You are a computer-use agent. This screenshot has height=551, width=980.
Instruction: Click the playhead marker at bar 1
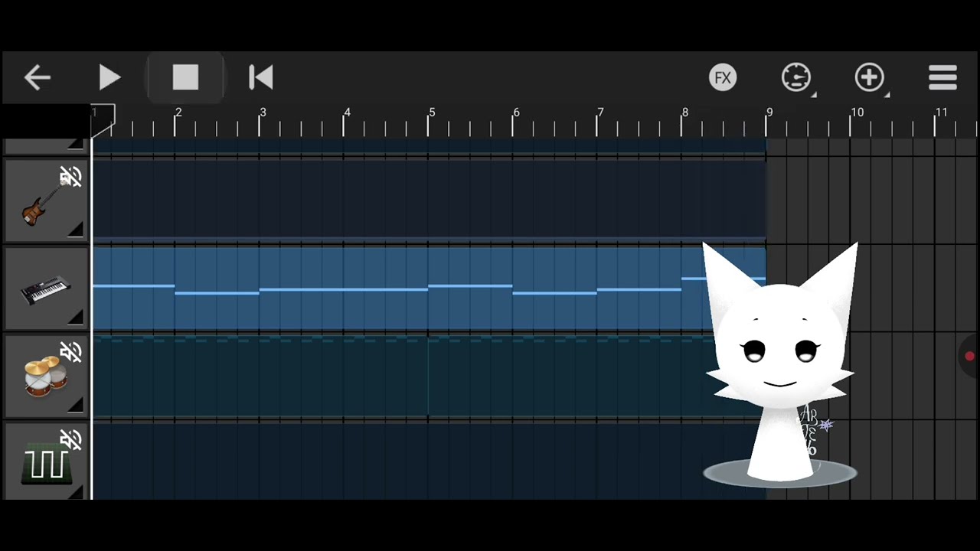pyautogui.click(x=103, y=121)
